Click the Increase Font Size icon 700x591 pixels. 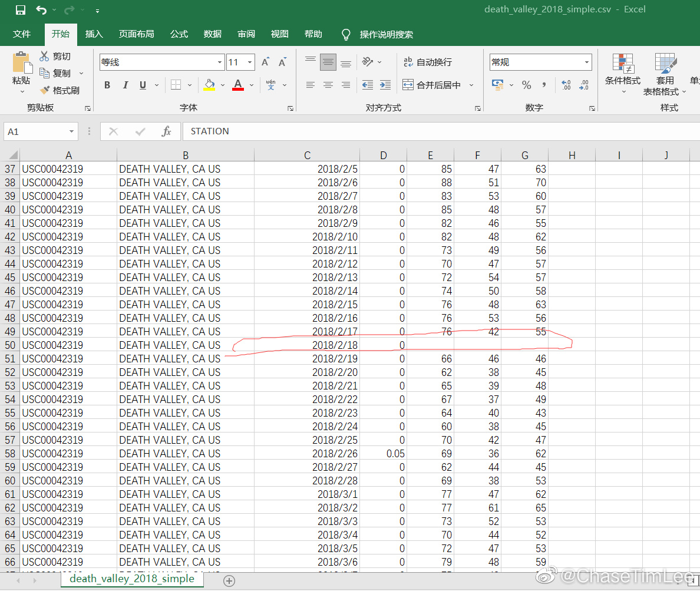coord(266,62)
